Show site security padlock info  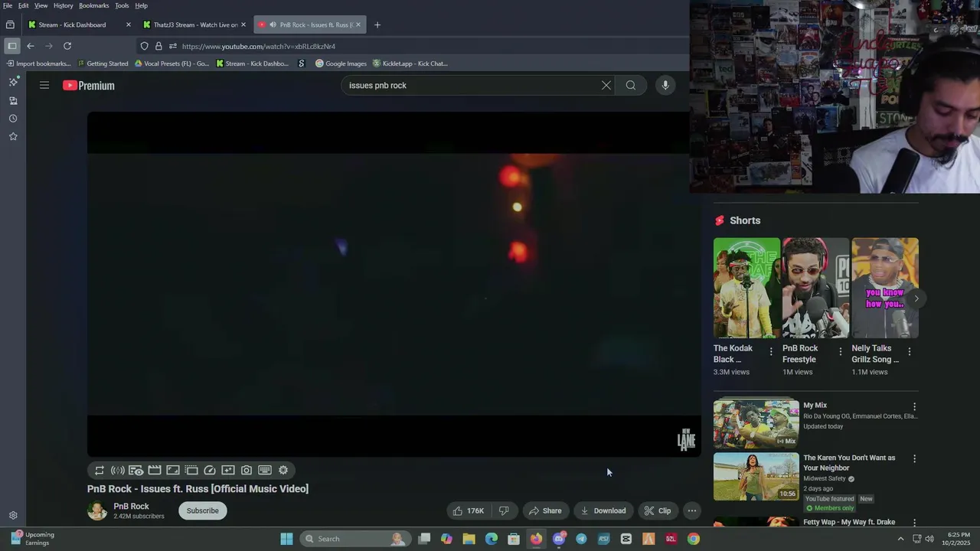click(159, 46)
